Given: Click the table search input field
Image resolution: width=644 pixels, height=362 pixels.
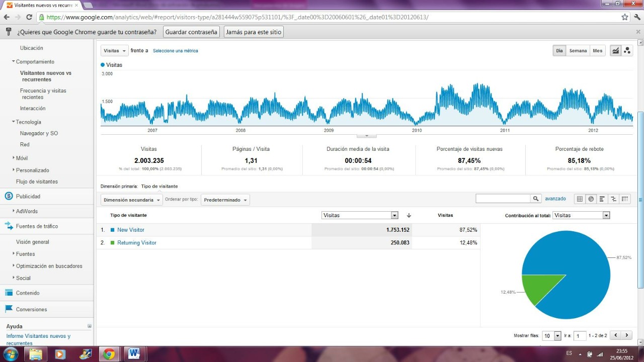Looking at the screenshot, I should click(x=503, y=199).
